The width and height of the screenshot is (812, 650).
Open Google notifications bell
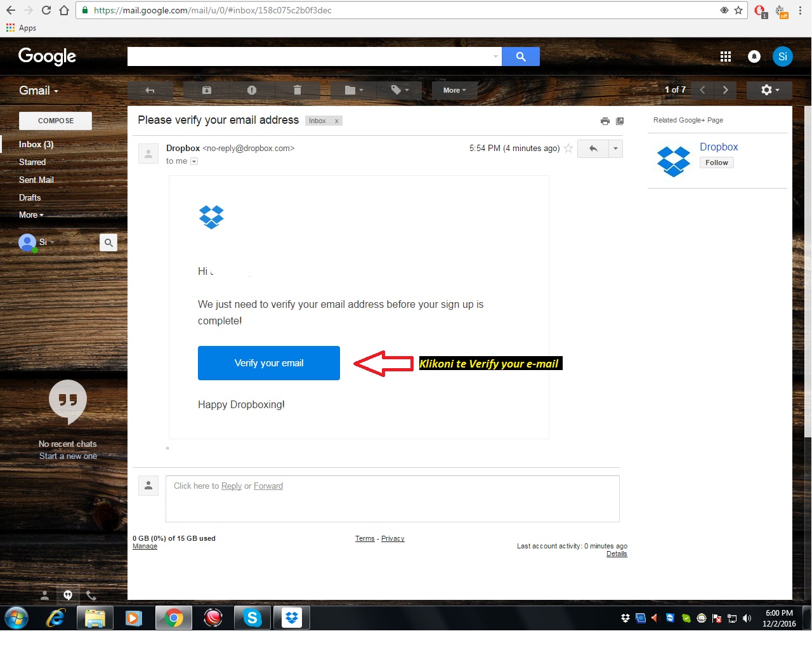[x=754, y=56]
